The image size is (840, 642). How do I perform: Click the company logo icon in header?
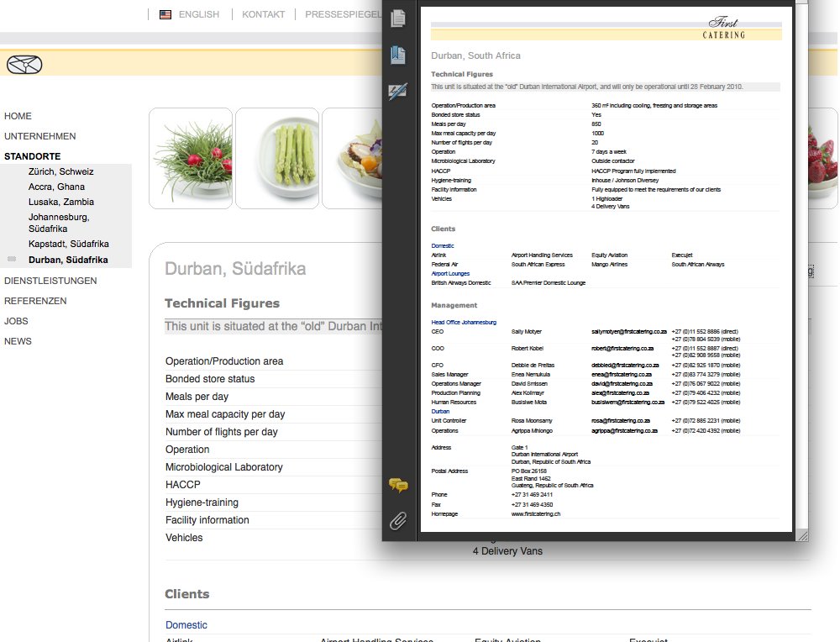pyautogui.click(x=24, y=65)
